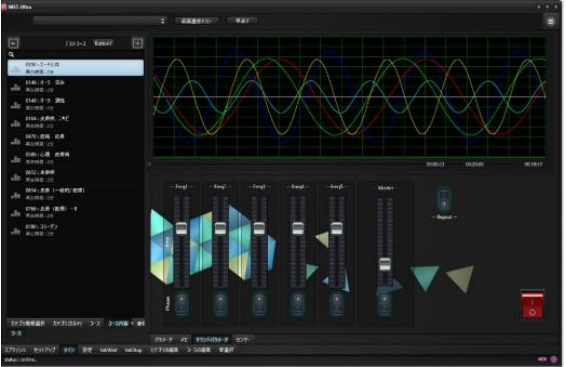Image resolution: width=566 pixels, height=367 pixels.
Task: Click the Master volume fader handle
Action: pos(385,264)
